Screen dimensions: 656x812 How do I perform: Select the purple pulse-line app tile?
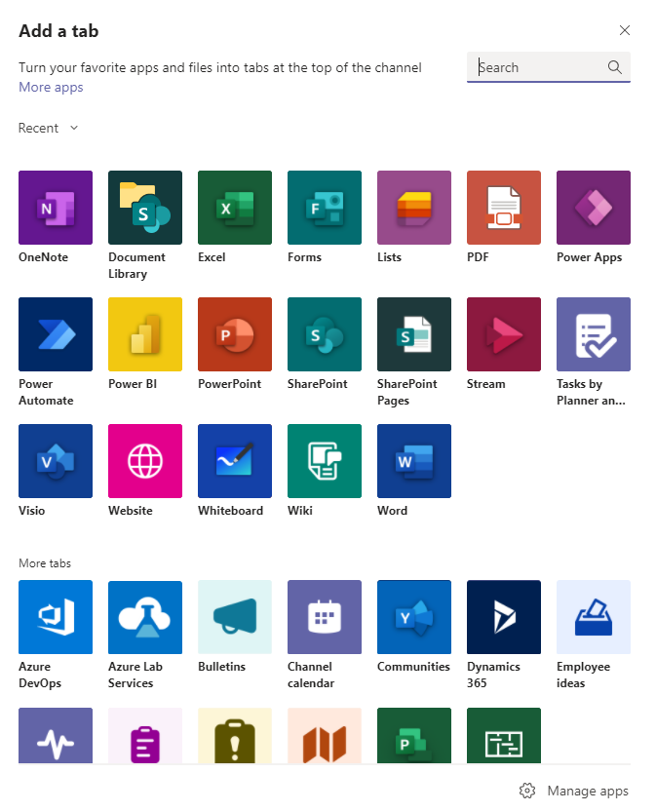(x=56, y=735)
